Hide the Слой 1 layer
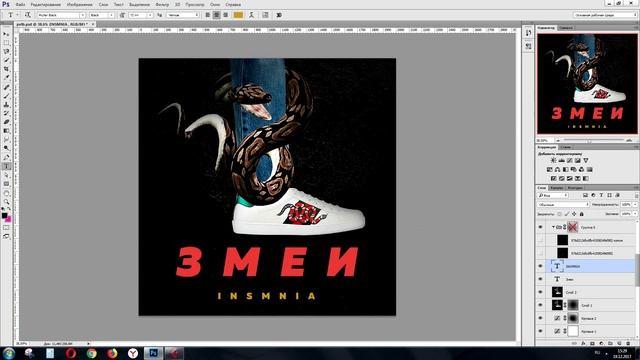 (540, 305)
